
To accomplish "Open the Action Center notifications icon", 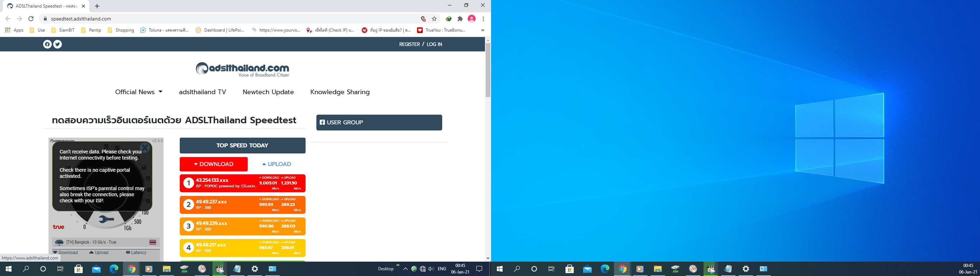I will click(x=479, y=269).
